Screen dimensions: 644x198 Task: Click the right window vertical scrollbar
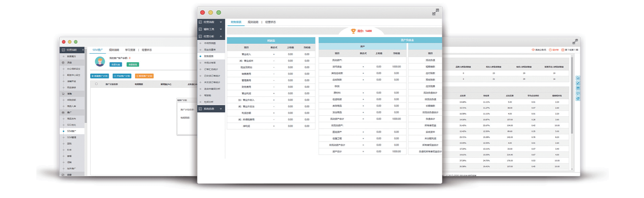point(572,98)
